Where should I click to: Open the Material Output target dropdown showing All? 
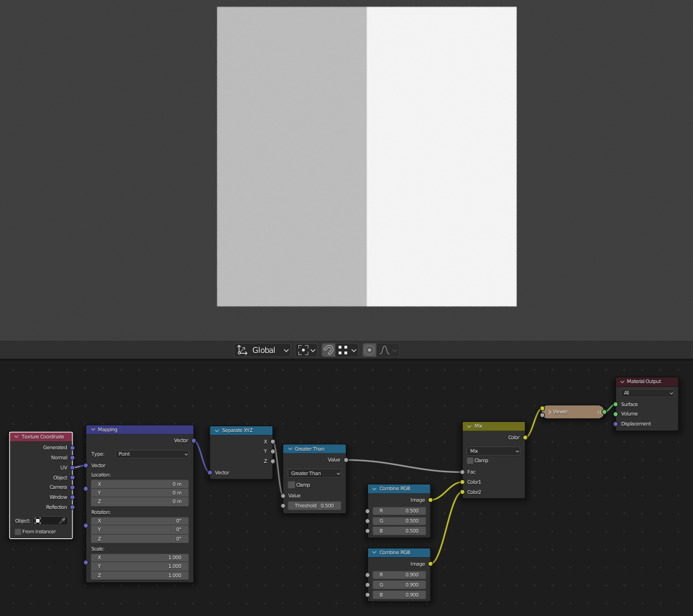[x=647, y=393]
